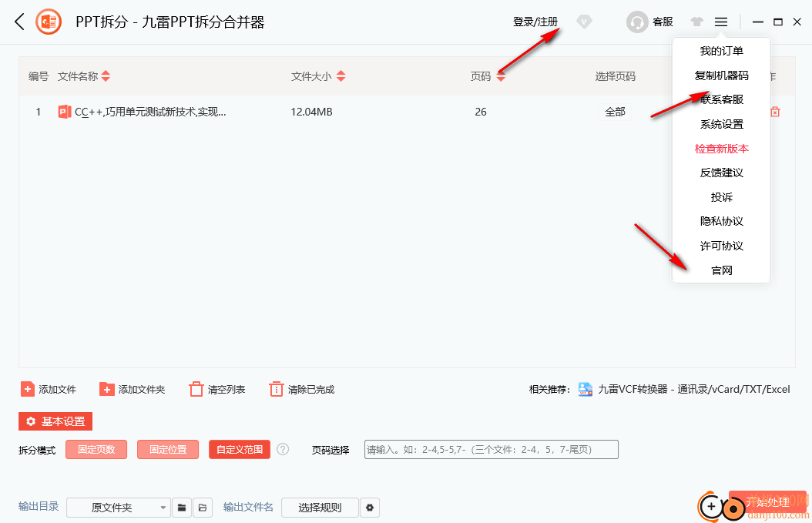Image resolution: width=812 pixels, height=523 pixels.
Task: Click the 清空列表 button label
Action: [x=226, y=390]
